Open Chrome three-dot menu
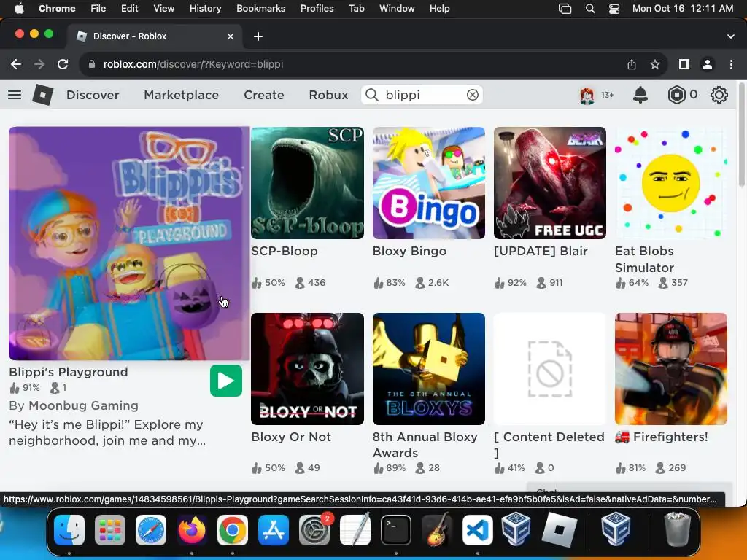Image resolution: width=747 pixels, height=560 pixels. click(x=731, y=64)
